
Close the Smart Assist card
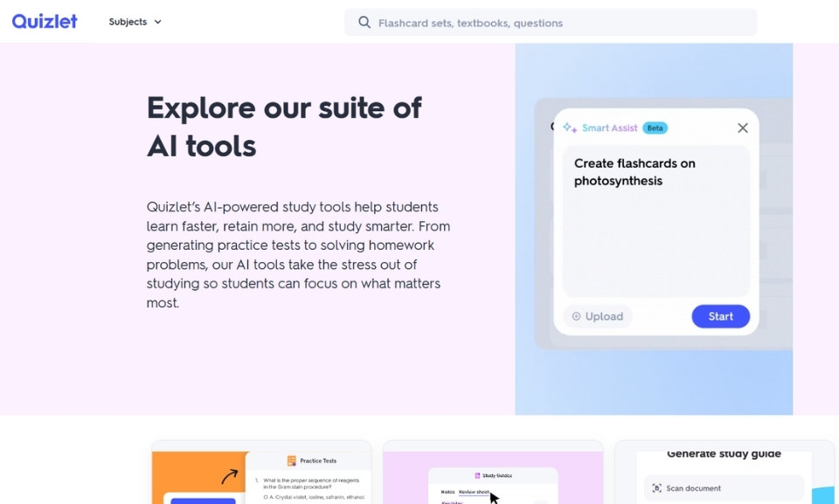click(x=743, y=128)
